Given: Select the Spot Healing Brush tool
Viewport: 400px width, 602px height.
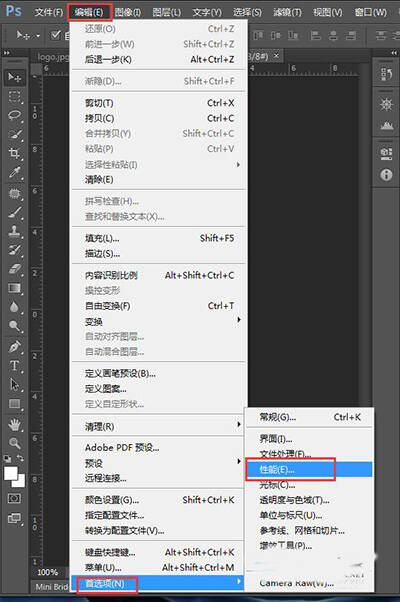Looking at the screenshot, I should coord(14,193).
